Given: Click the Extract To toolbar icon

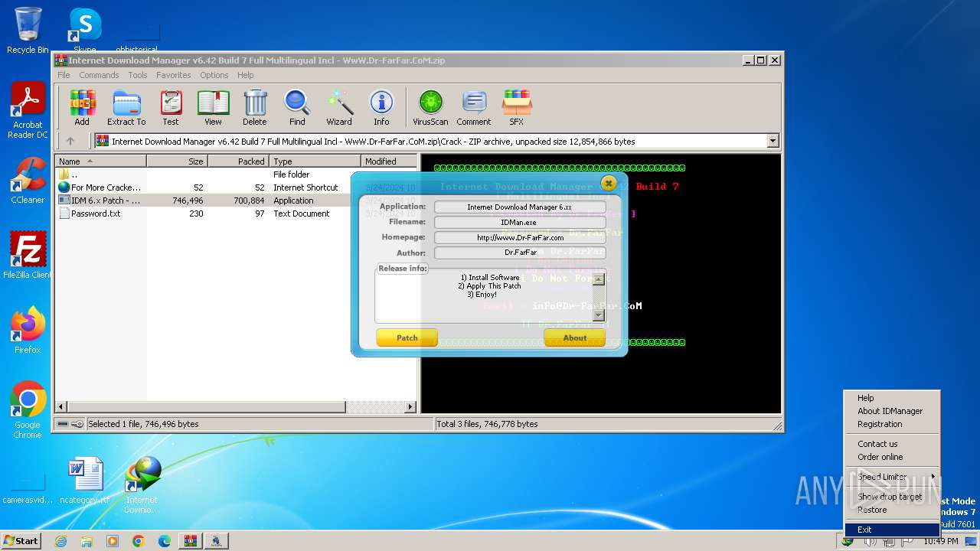Looking at the screenshot, I should [126, 108].
